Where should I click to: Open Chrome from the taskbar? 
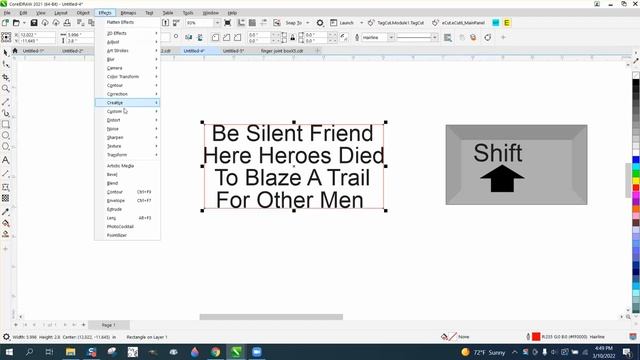point(216,352)
